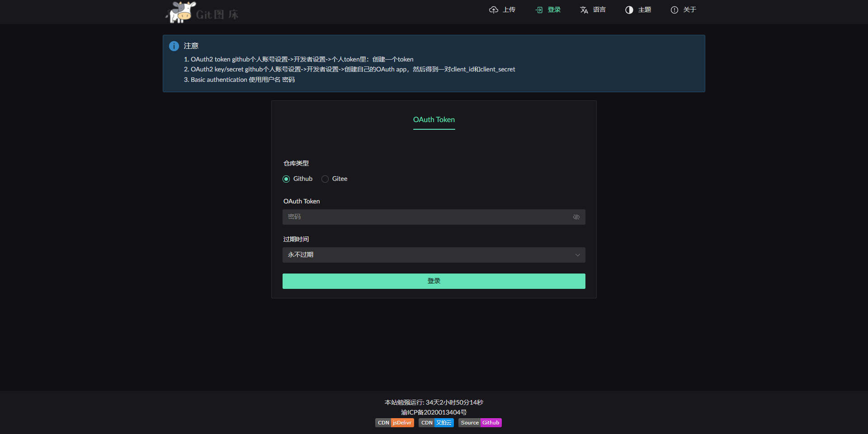Open the 过期时间 expiry dropdown

pos(434,255)
